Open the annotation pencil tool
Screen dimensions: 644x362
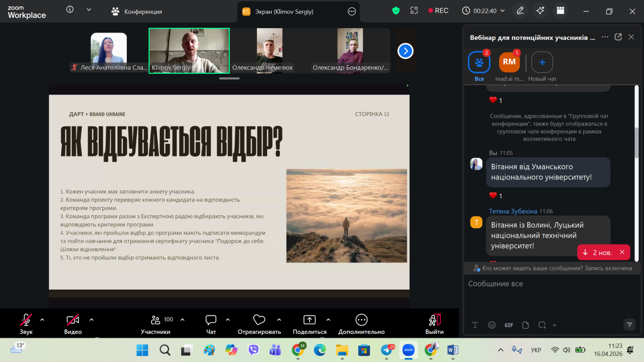click(520, 11)
